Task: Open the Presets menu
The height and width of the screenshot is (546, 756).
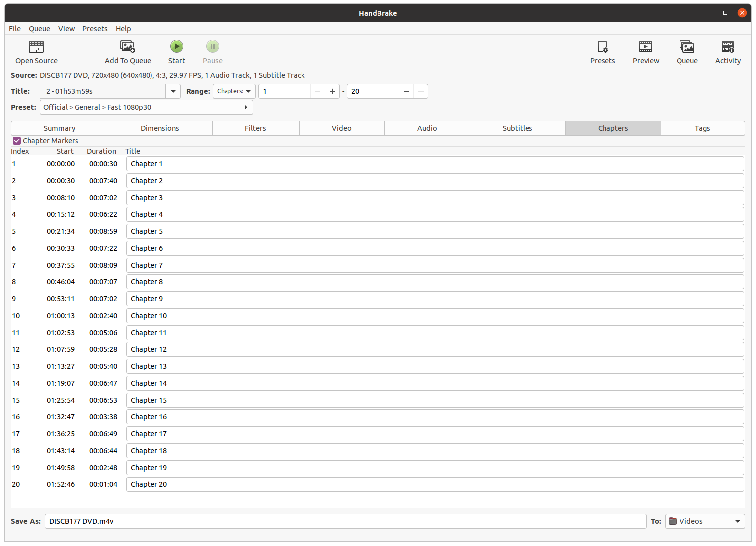Action: coord(95,28)
